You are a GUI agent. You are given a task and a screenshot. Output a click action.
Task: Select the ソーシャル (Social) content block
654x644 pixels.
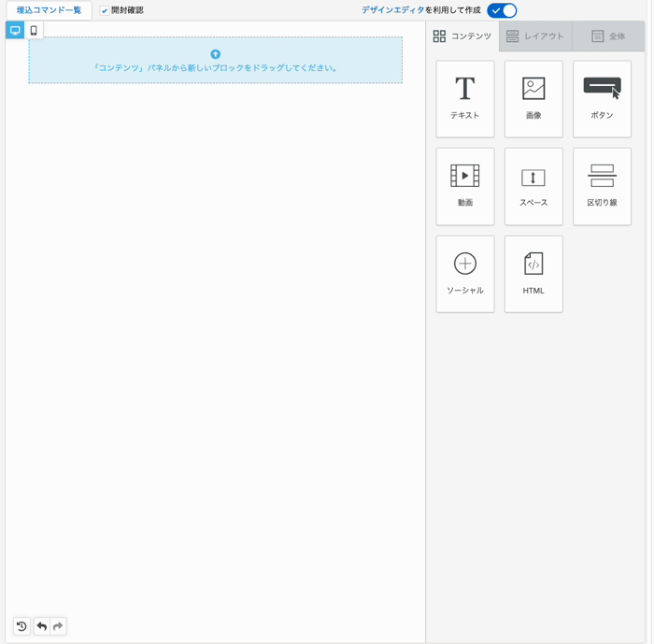tap(464, 274)
